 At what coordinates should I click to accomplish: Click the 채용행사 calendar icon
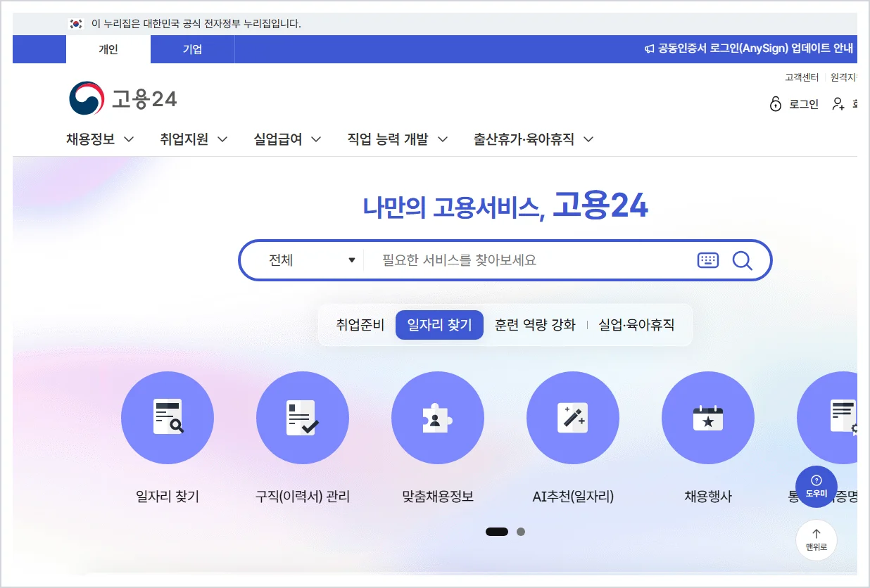[x=708, y=418]
